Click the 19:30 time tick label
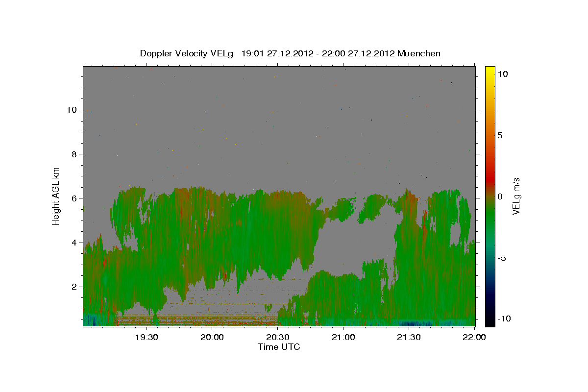 click(147, 337)
